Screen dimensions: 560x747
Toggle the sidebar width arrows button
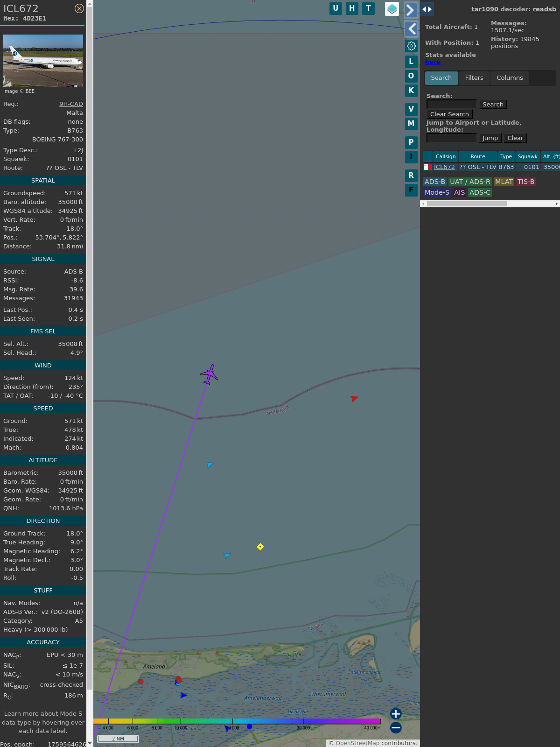pyautogui.click(x=427, y=9)
